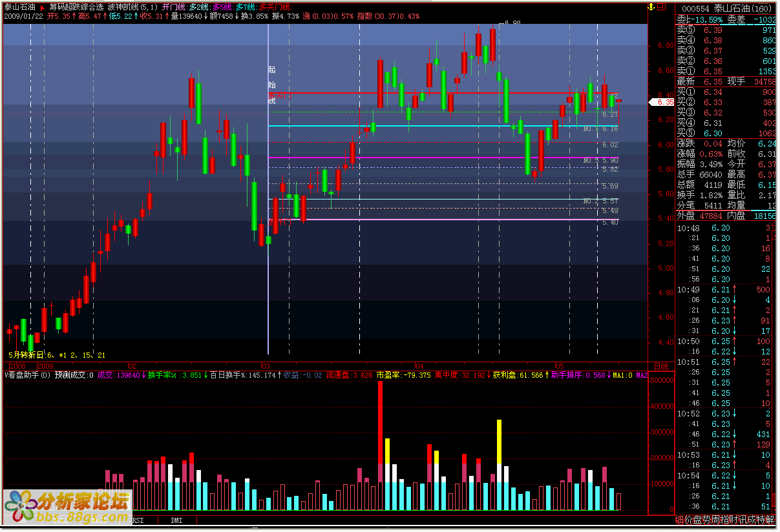Click the 03 month marker on time axis
This screenshot has height=532, width=780.
point(266,366)
